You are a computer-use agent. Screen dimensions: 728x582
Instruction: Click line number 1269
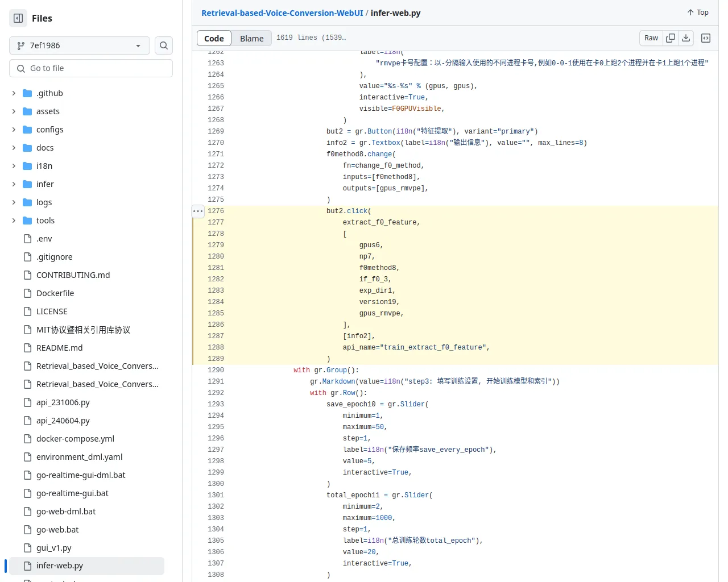coord(216,131)
